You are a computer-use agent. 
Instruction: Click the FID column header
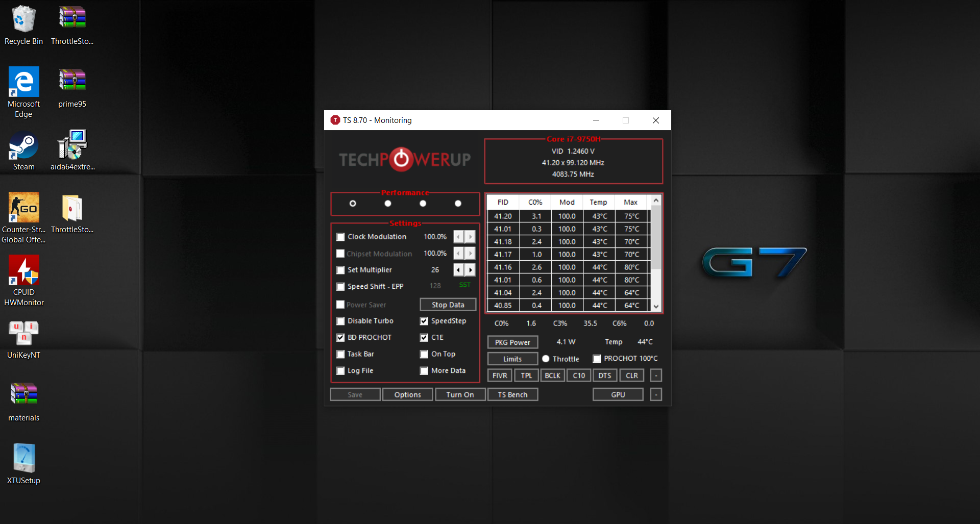[x=503, y=203]
